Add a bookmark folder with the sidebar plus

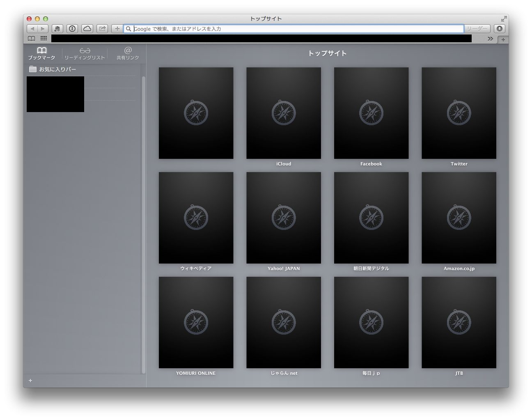click(x=30, y=381)
